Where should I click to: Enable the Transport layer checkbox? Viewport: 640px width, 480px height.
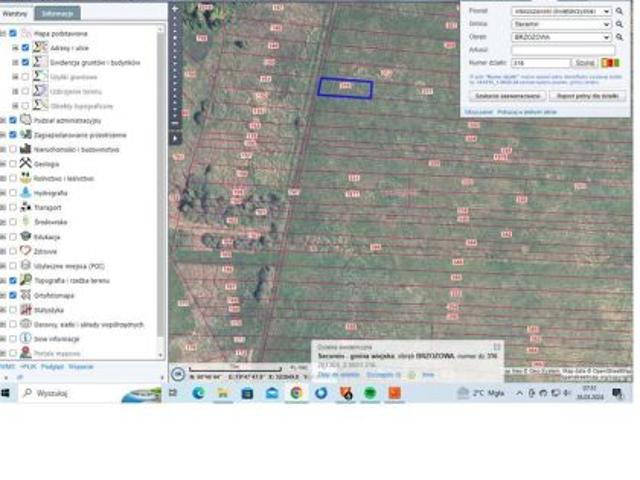tap(13, 207)
